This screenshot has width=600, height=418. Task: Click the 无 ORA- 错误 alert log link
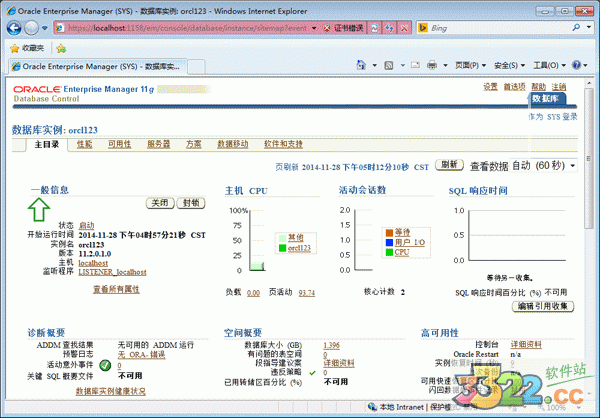[x=142, y=355]
